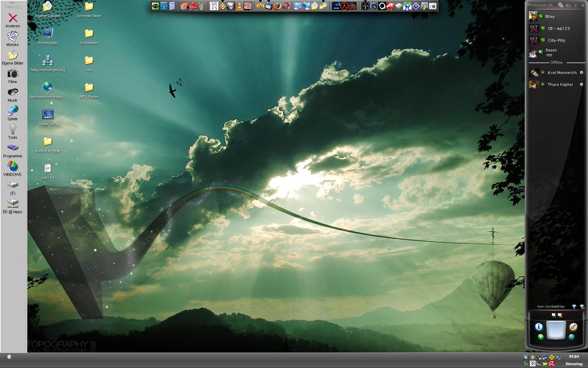Screen dimensions: 588x368
Task: Click the yellow S diamond tray icon
Action: [552, 357]
